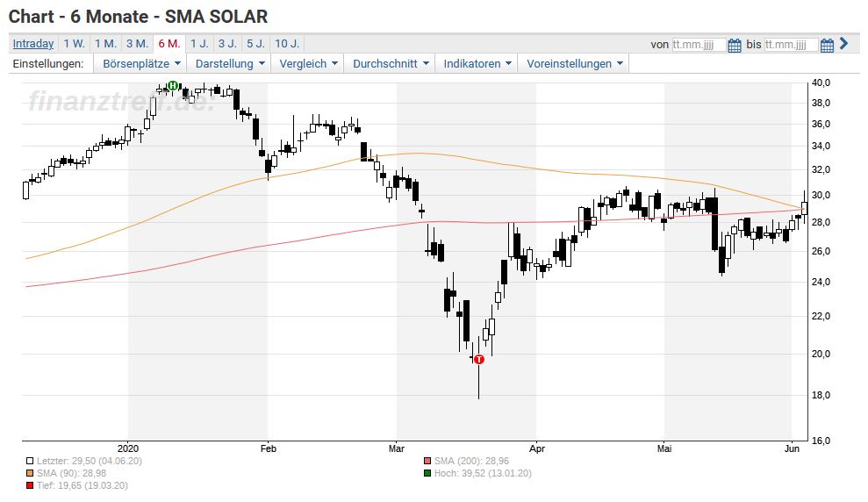868x502 pixels.
Task: Open the 'von' date calendar icon
Action: [x=734, y=46]
